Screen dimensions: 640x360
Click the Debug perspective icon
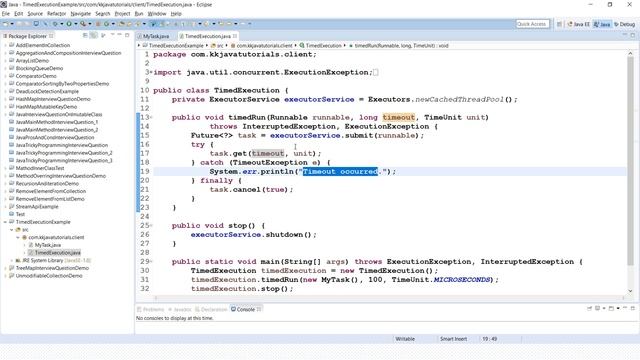point(616,24)
